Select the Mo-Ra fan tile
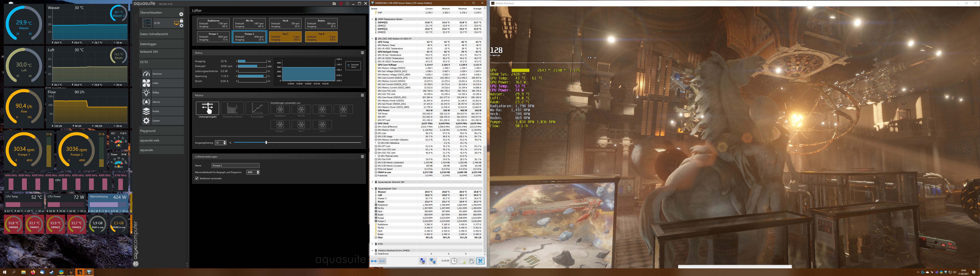980x276 pixels. click(250, 23)
